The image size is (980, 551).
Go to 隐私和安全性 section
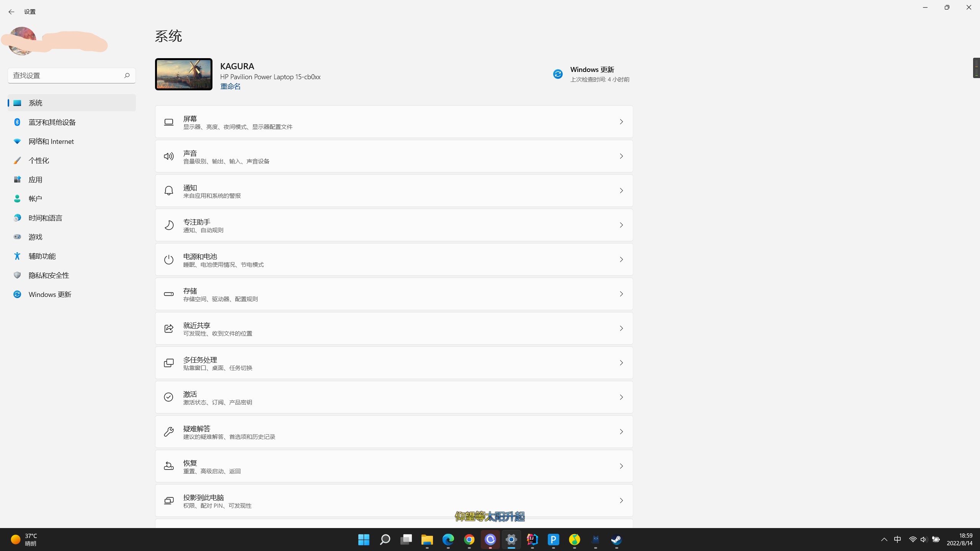click(49, 275)
